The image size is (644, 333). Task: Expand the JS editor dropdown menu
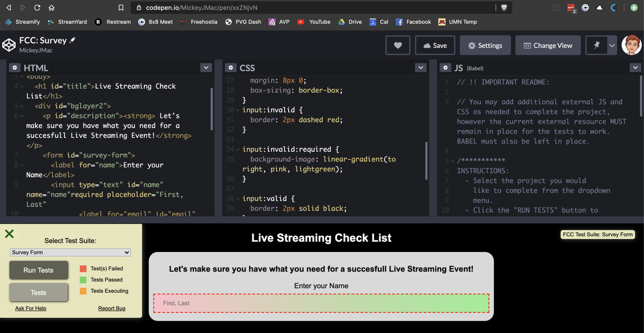click(x=636, y=68)
